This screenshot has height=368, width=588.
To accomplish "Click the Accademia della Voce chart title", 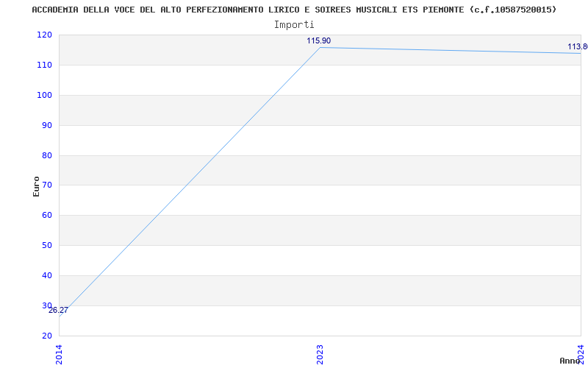I will pos(294,10).
